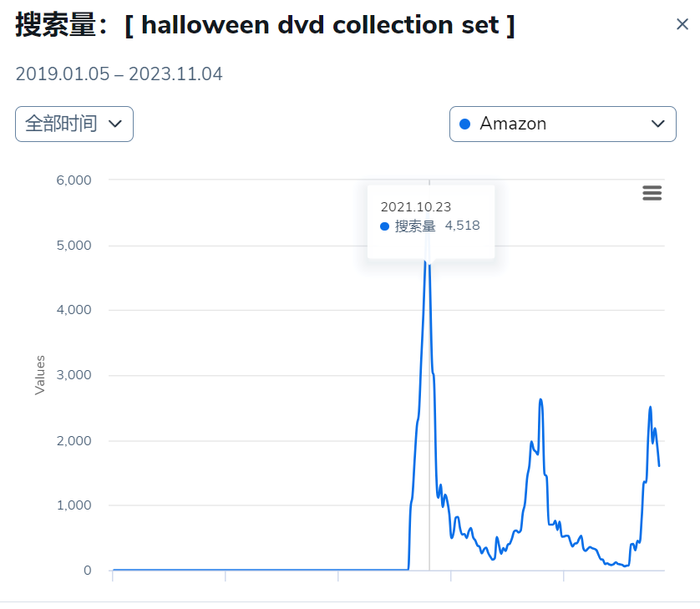700x609 pixels.
Task: Open the chart hamburger export menu
Action: click(652, 193)
